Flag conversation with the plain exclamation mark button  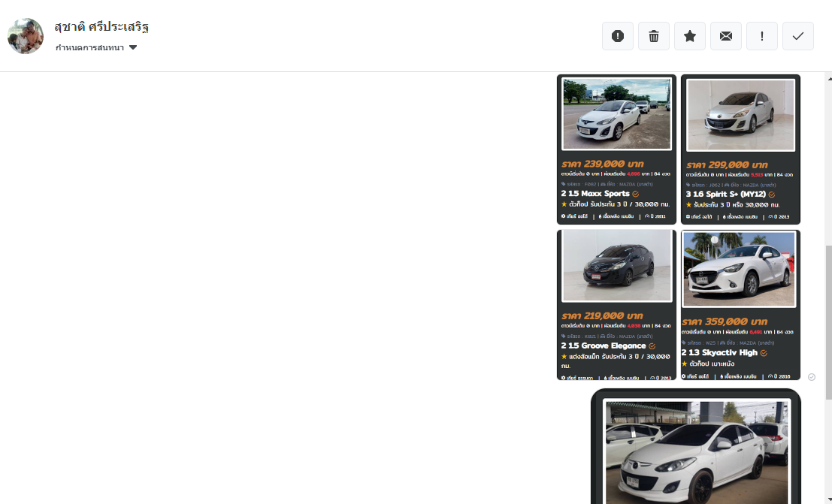point(762,36)
